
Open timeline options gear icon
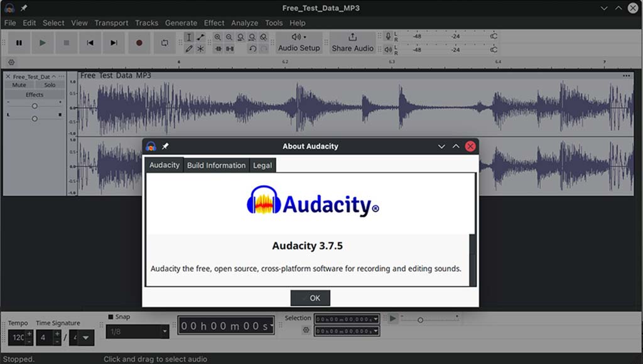coord(11,62)
